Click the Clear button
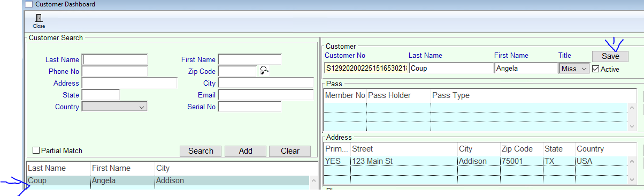Screen dimensions: 644x196 tap(290, 151)
